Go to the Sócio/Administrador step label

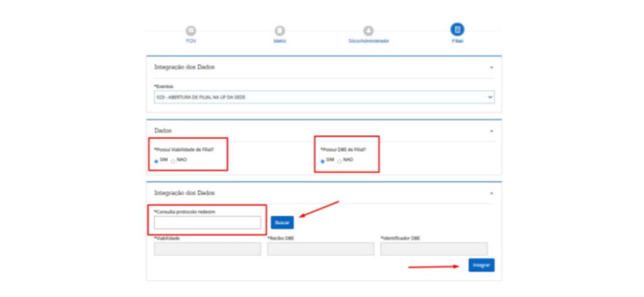pyautogui.click(x=368, y=41)
